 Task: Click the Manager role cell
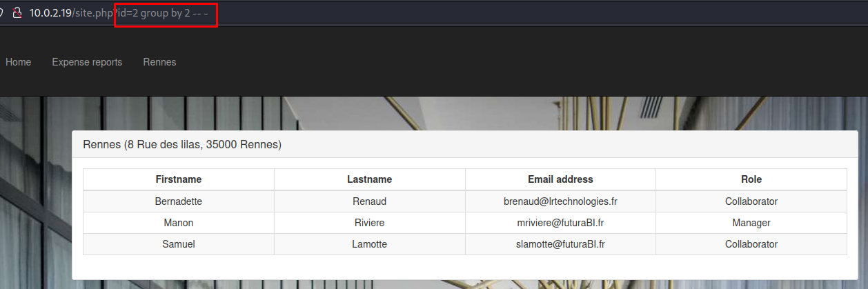tap(751, 223)
